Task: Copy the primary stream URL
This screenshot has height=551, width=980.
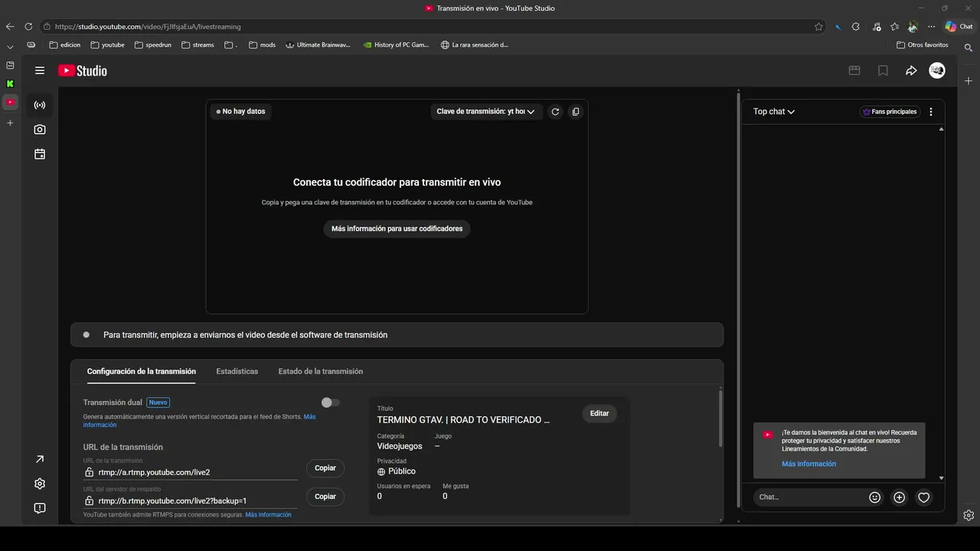Action: point(325,468)
